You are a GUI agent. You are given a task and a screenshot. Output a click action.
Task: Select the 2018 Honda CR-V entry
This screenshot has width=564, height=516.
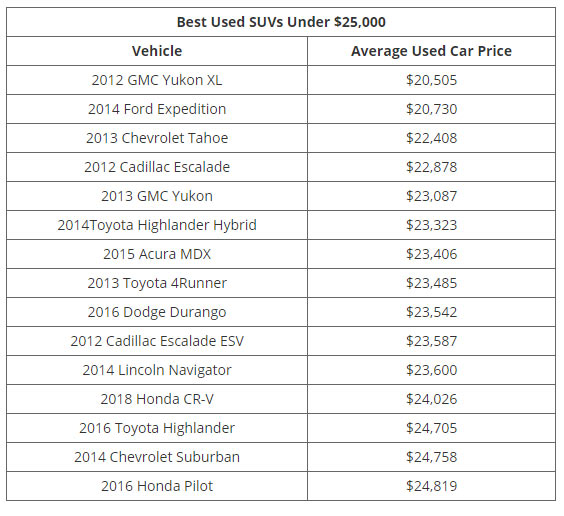tap(157, 399)
